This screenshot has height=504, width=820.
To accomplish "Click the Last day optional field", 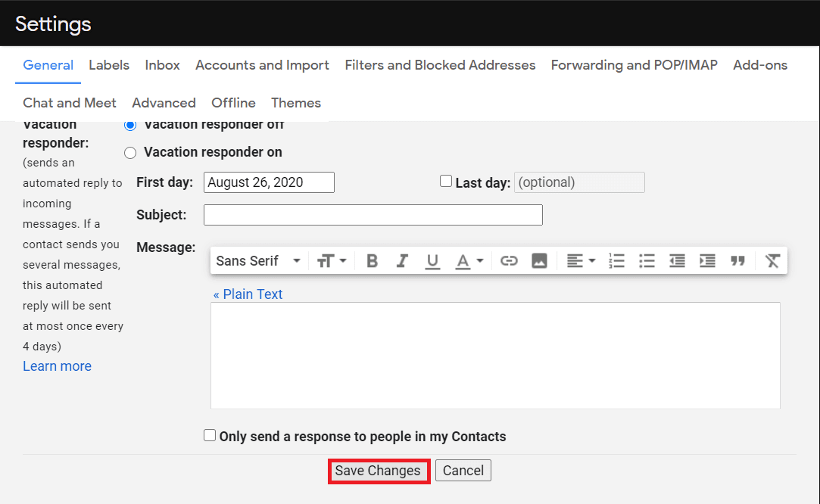I will coord(579,182).
